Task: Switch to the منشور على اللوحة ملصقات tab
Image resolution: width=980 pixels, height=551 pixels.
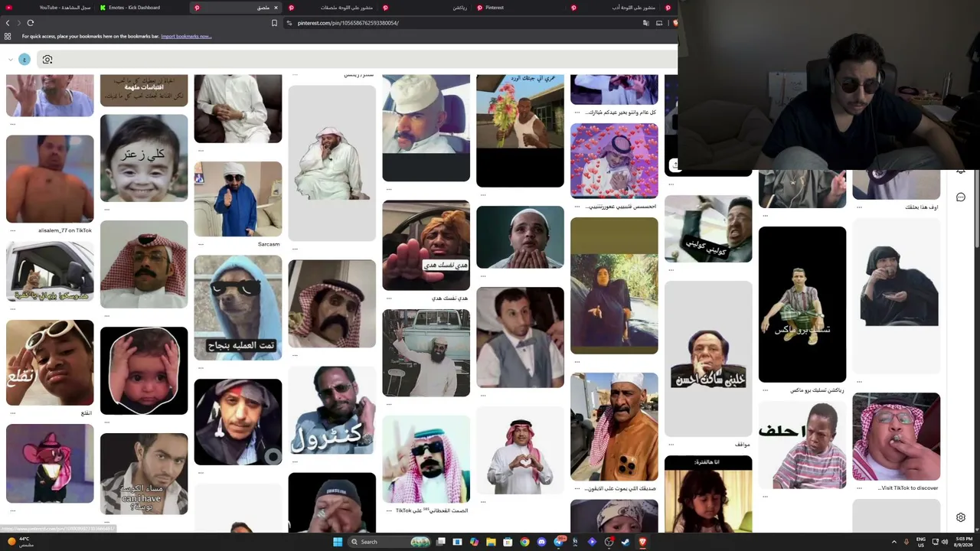Action: click(331, 8)
